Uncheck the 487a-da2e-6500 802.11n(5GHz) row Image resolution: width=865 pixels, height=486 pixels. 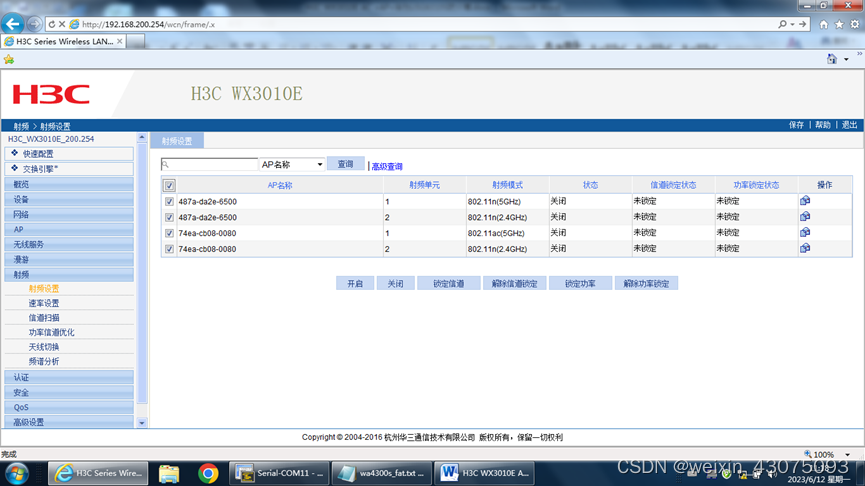169,201
